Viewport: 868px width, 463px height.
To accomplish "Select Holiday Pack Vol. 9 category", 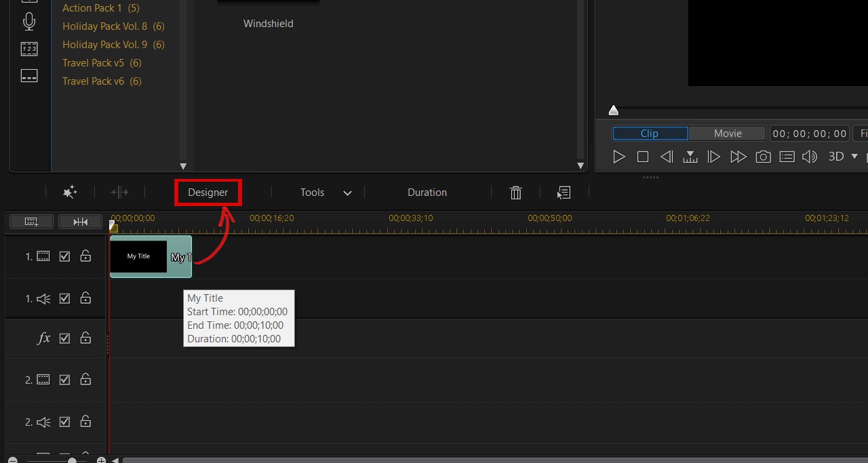I will pyautogui.click(x=113, y=45).
